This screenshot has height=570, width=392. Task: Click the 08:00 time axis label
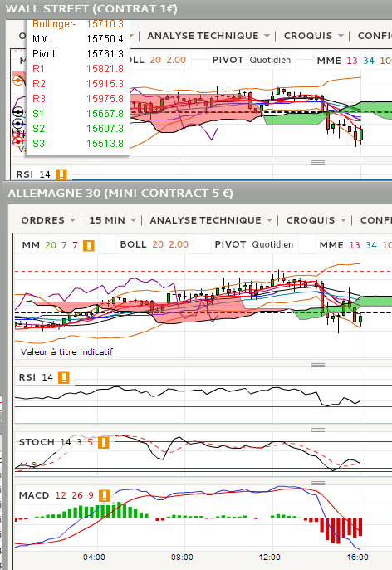pyautogui.click(x=182, y=558)
